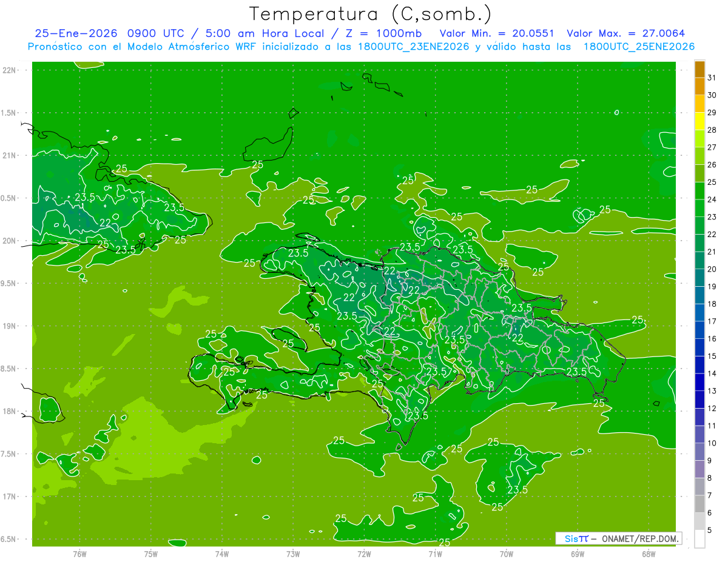Click the 76W longitude axis label
Viewport: 728px width, 562px height.
(79, 554)
